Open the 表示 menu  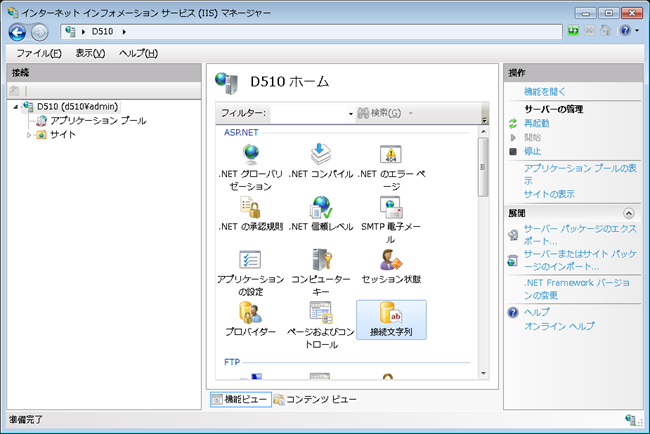point(90,53)
